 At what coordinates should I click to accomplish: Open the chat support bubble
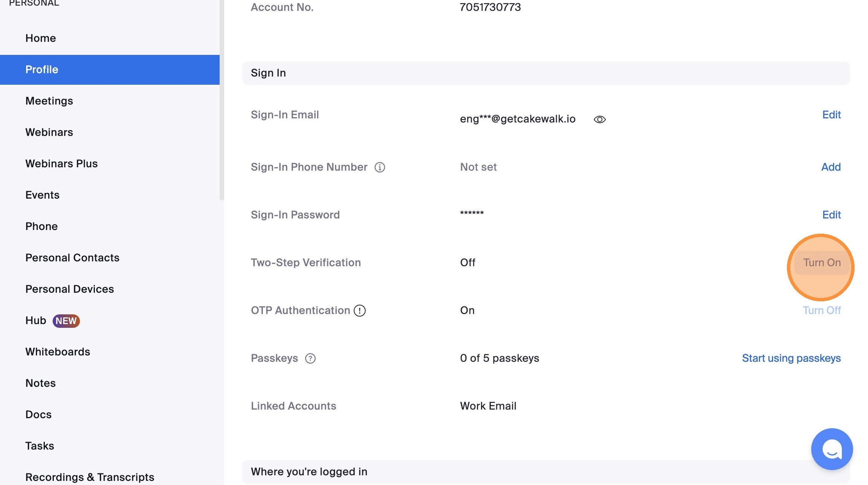point(832,449)
